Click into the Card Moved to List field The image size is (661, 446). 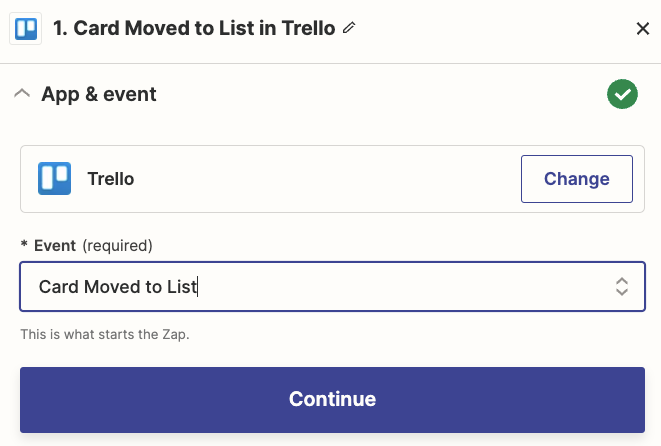coord(300,287)
